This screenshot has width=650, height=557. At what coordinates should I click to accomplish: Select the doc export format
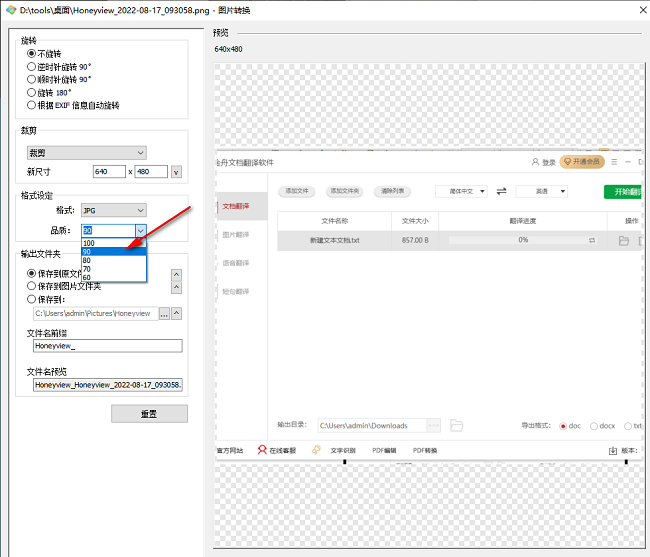point(570,426)
